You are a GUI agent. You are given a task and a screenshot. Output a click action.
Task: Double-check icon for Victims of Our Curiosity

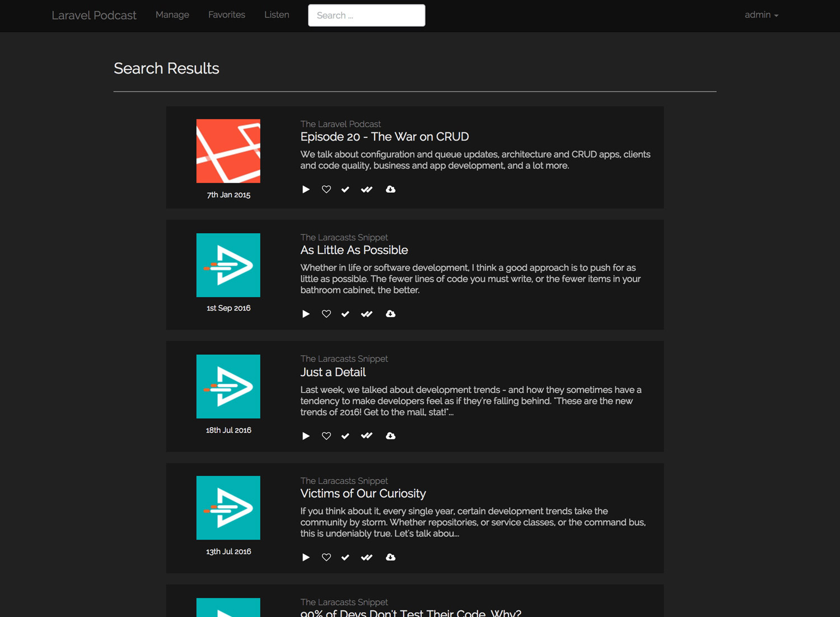coord(367,557)
